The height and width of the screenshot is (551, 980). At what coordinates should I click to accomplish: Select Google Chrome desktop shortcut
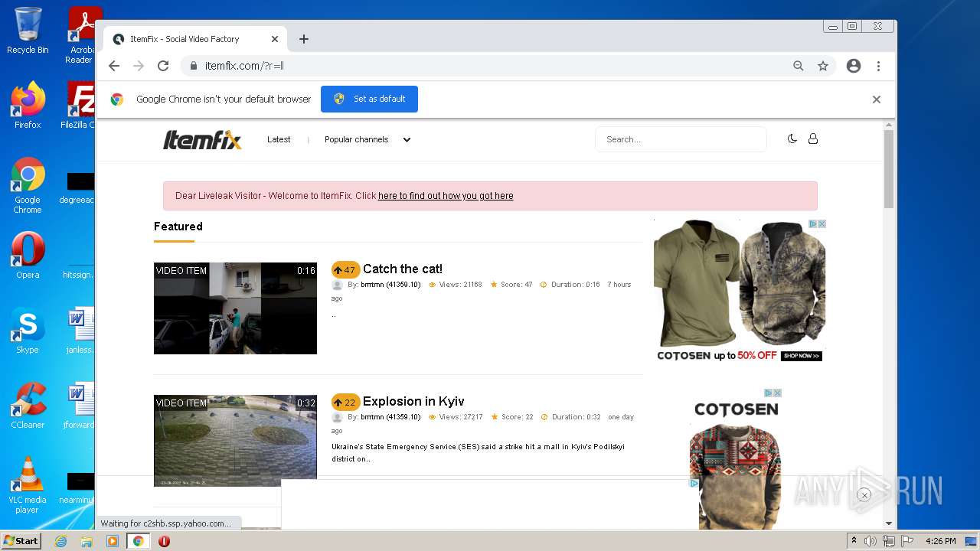[x=28, y=186]
